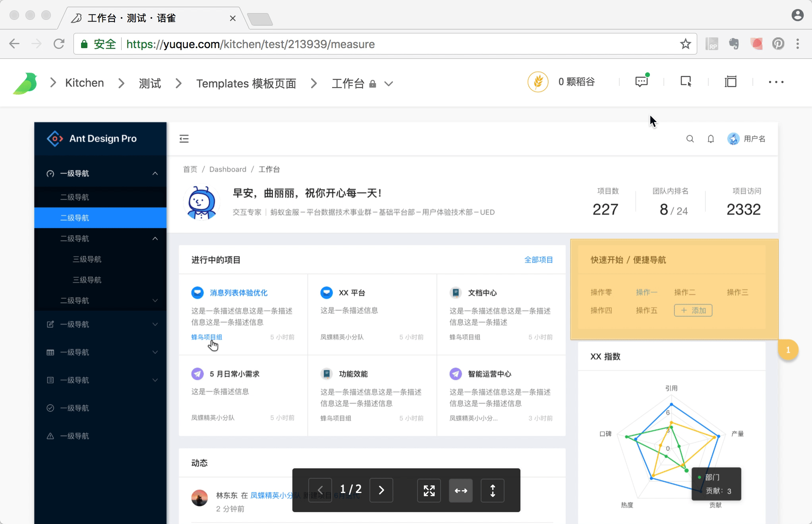The height and width of the screenshot is (524, 812).
Task: Collapse the sidebar with the menu fold icon
Action: tap(184, 139)
